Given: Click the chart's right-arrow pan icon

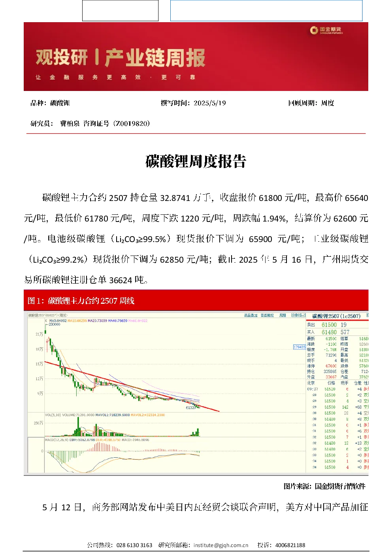Looking at the screenshot, I should pos(298,315).
